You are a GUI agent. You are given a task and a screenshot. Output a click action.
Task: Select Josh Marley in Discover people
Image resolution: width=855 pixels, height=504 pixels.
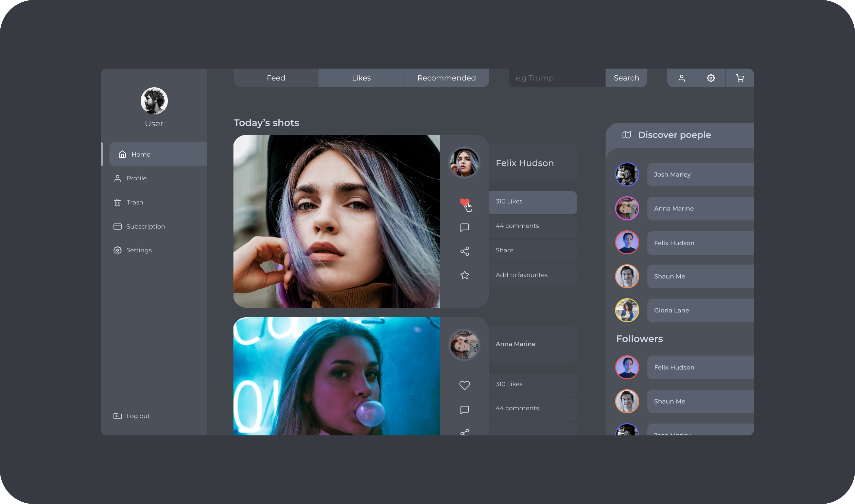pos(700,175)
